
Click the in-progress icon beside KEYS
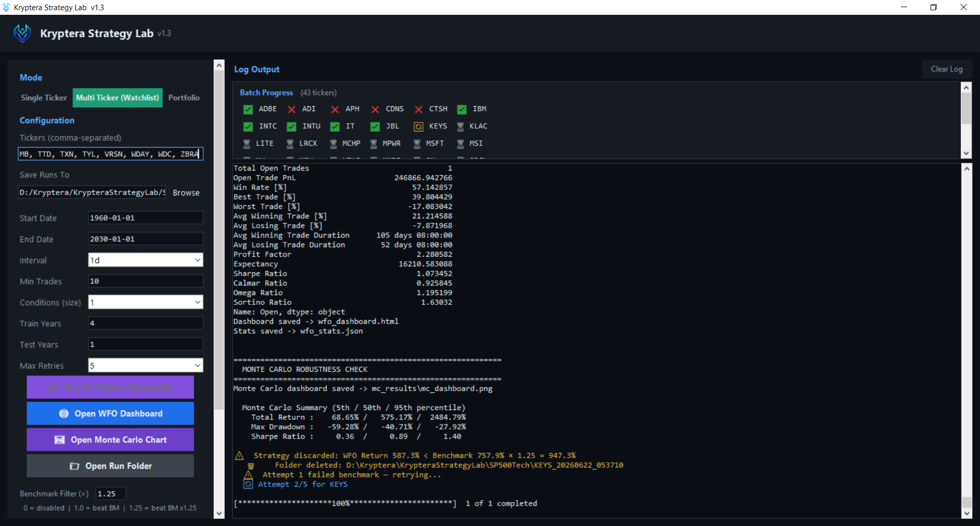pyautogui.click(x=419, y=127)
